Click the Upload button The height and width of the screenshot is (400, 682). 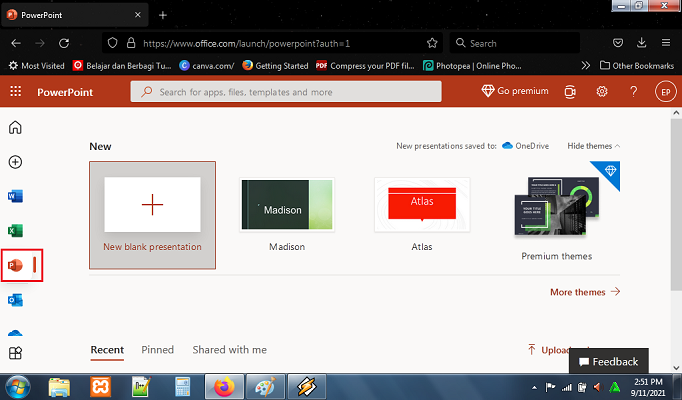[x=549, y=350]
